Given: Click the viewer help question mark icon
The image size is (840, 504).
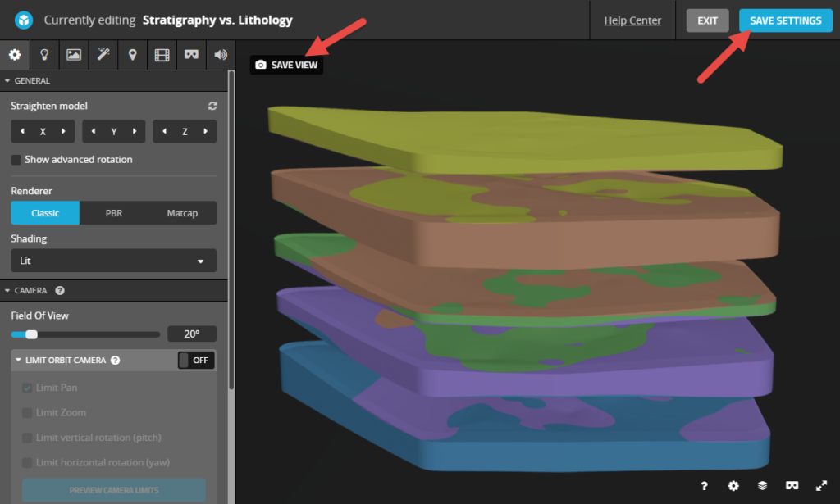Looking at the screenshot, I should [704, 486].
